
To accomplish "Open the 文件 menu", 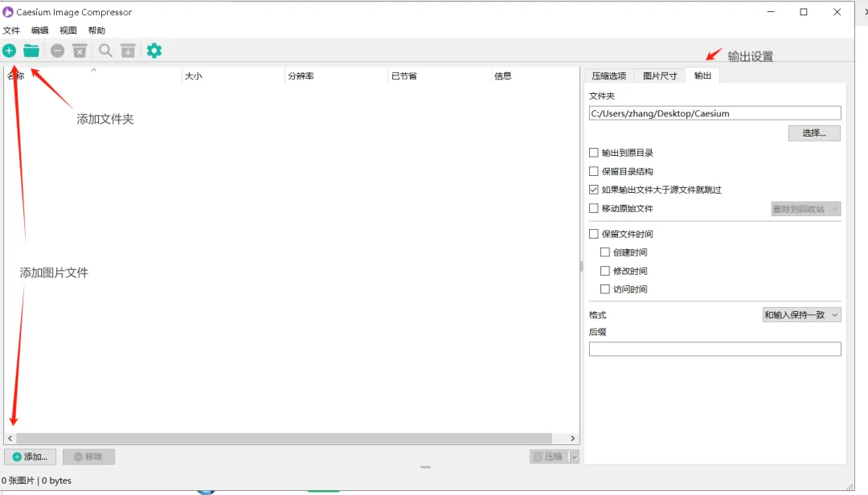I will click(11, 31).
